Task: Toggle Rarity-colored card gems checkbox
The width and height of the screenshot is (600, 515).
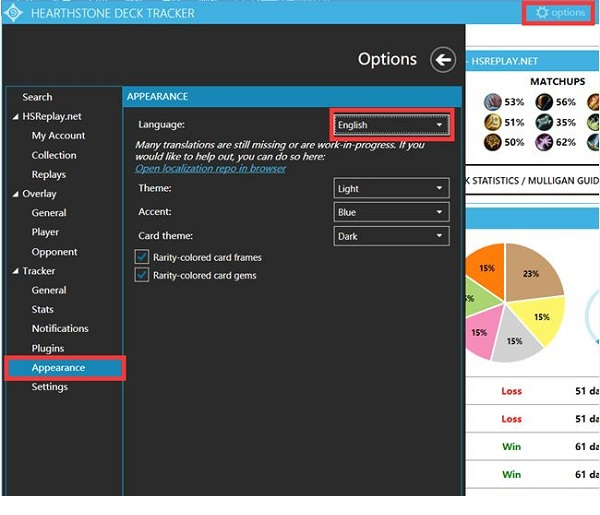Action: point(142,275)
